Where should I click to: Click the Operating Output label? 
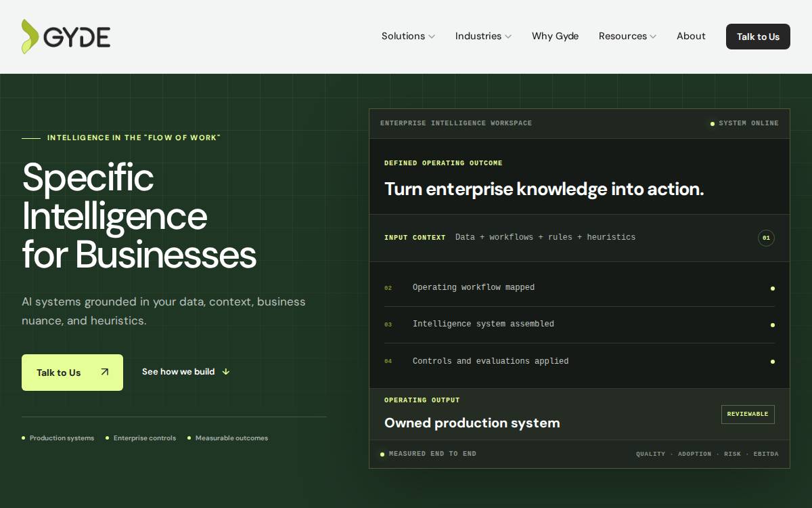tap(422, 400)
